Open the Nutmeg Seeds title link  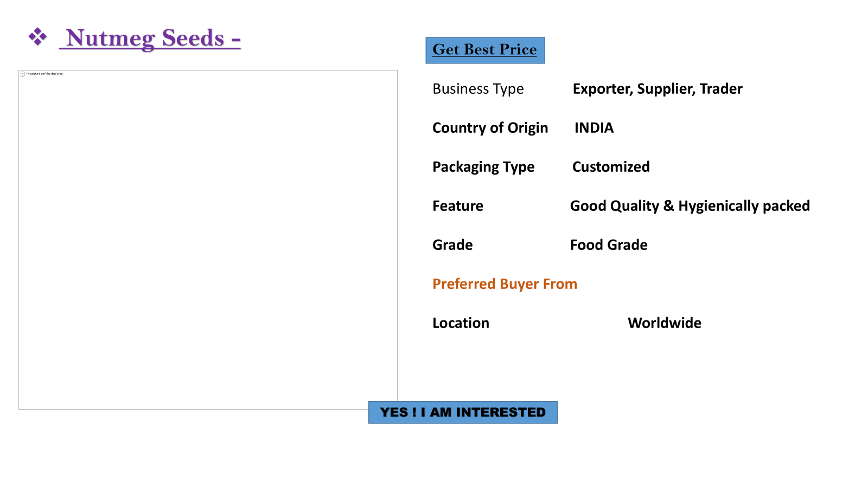(150, 38)
